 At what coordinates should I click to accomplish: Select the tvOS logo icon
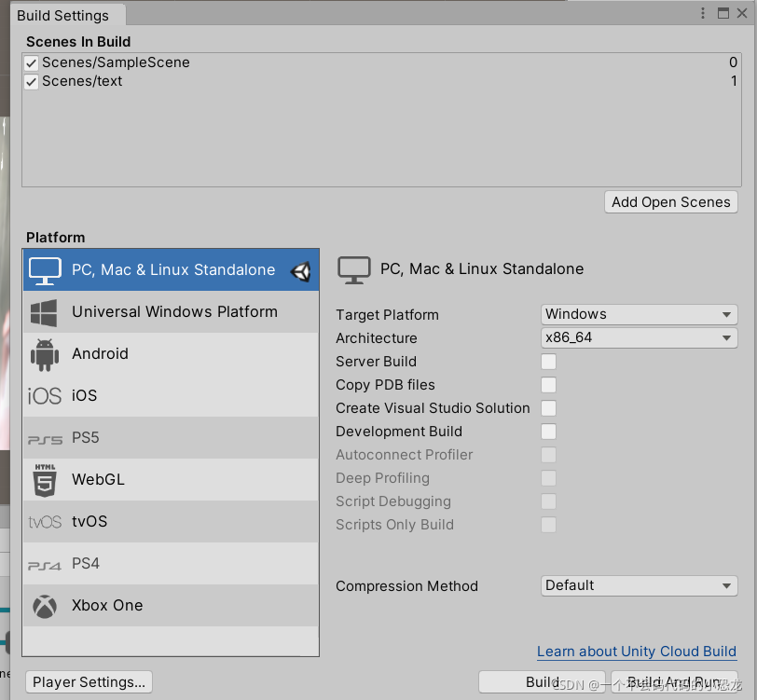pos(45,522)
